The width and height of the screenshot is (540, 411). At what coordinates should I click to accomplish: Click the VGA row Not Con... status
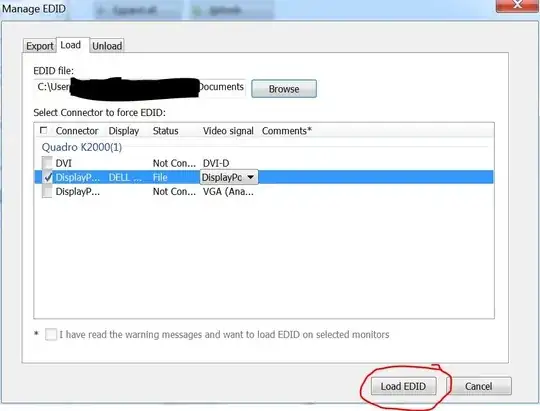tap(174, 192)
